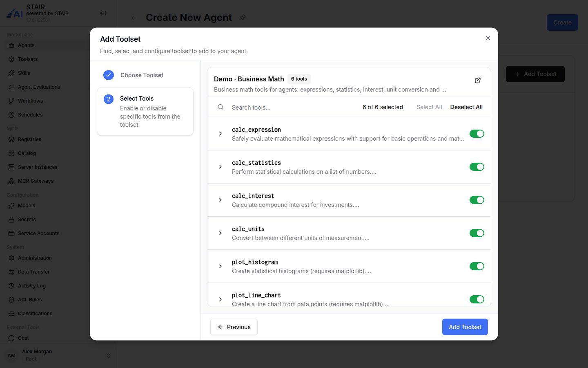This screenshot has height=368, width=588.
Task: Click the Add Toolset confirm button
Action: coord(465,327)
